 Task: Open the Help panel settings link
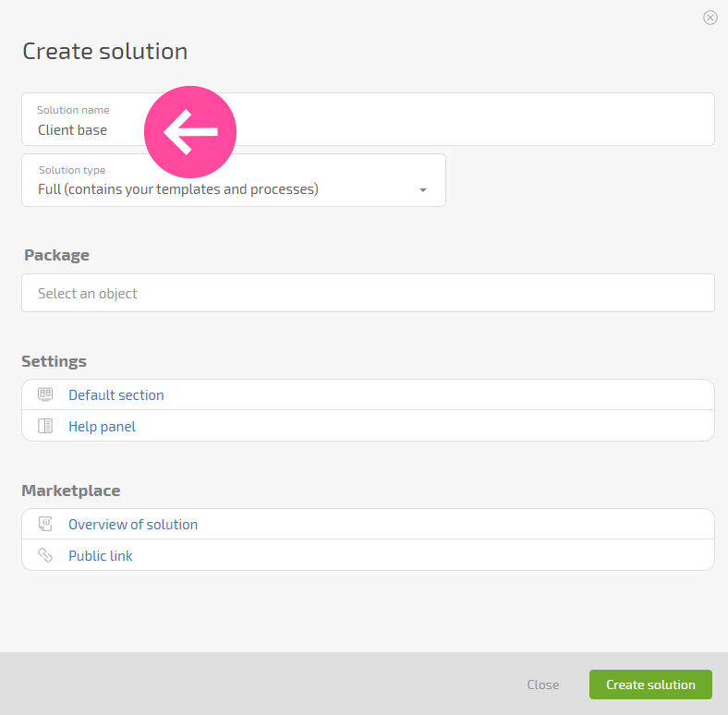pos(103,426)
